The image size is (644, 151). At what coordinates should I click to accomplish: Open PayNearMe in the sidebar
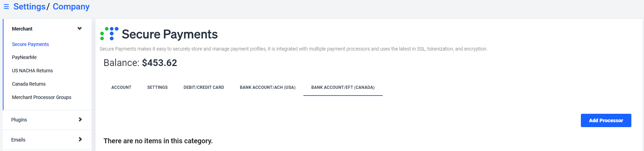click(24, 57)
